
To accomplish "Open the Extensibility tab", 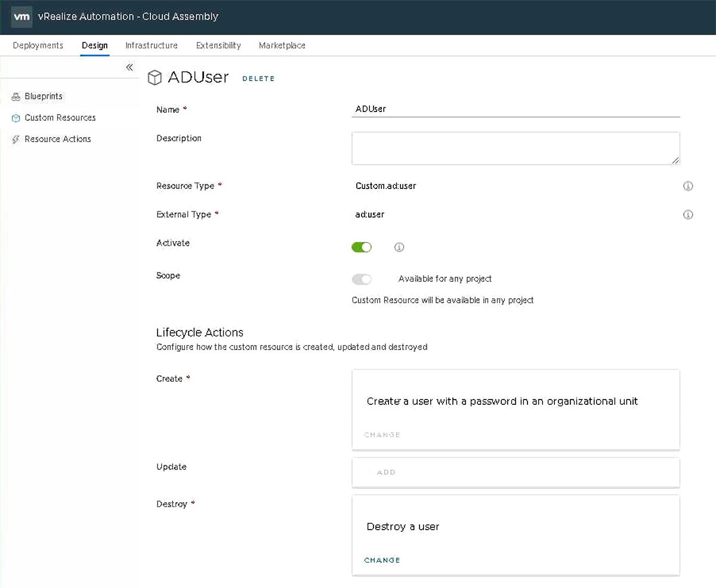I will pos(218,45).
